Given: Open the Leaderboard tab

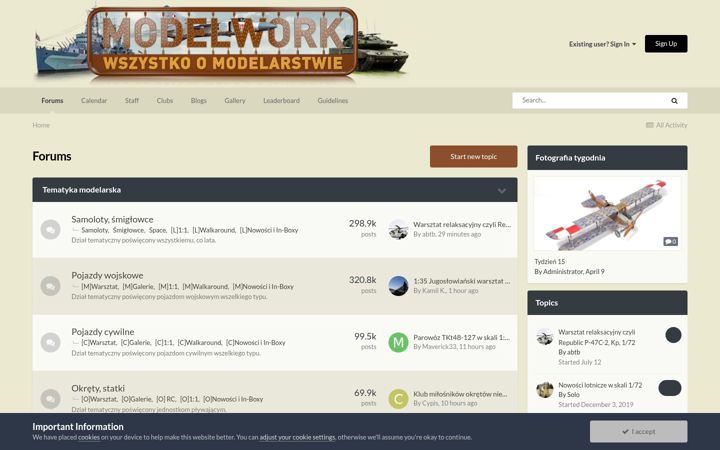Looking at the screenshot, I should (281, 101).
